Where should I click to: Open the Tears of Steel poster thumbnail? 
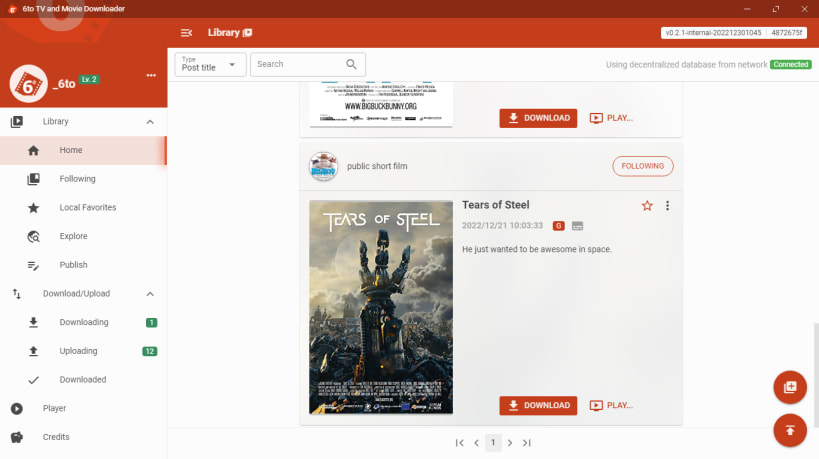pos(381,308)
